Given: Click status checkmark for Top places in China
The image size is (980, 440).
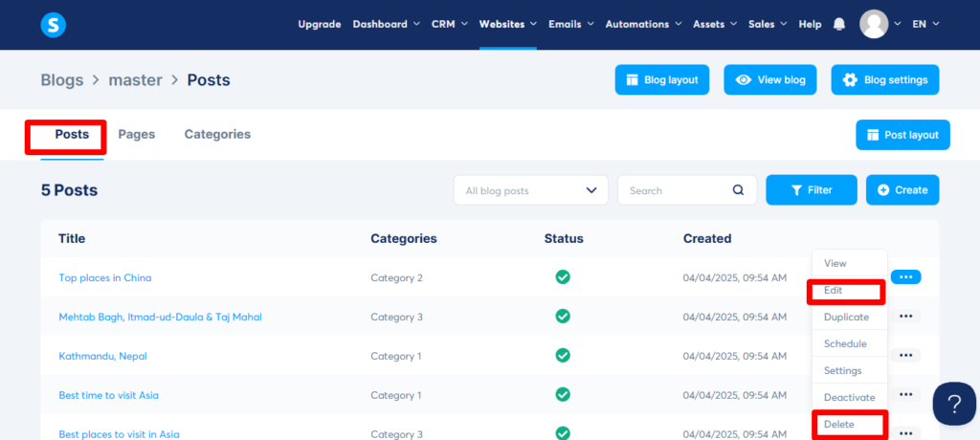Looking at the screenshot, I should point(563,276).
